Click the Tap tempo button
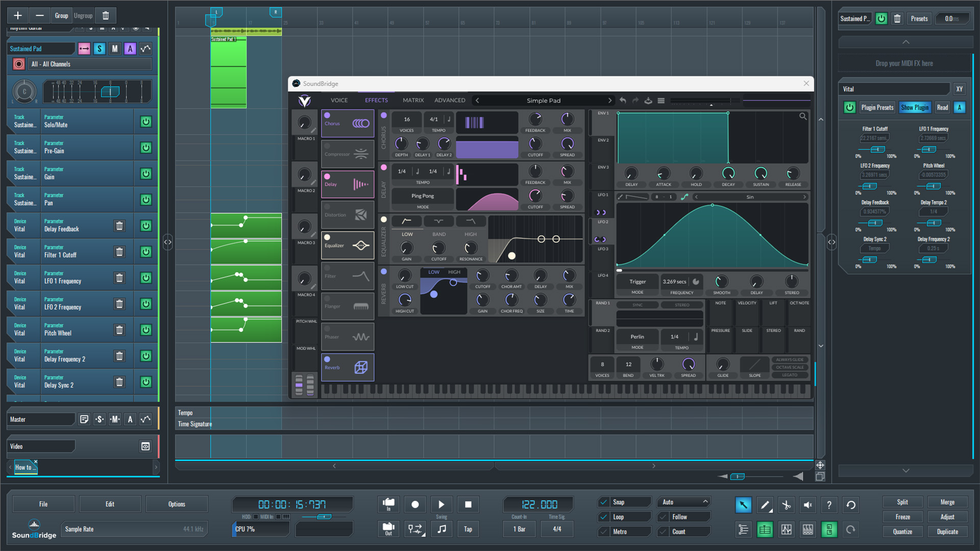Image resolution: width=980 pixels, height=551 pixels. (468, 529)
